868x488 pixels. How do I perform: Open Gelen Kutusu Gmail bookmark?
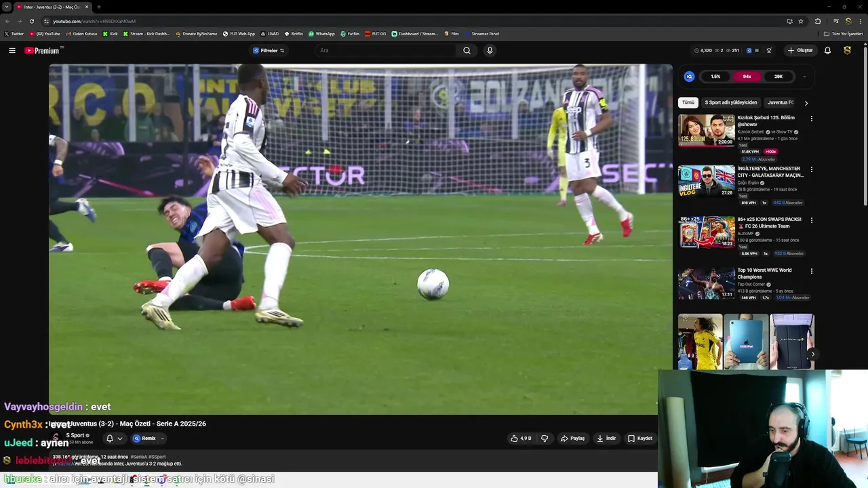tap(81, 33)
